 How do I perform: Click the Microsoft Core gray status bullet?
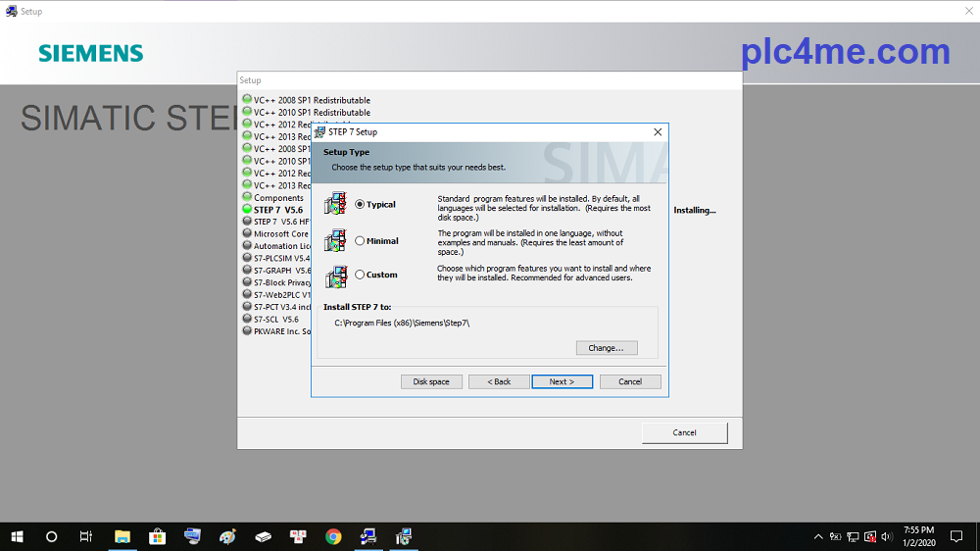(247, 232)
